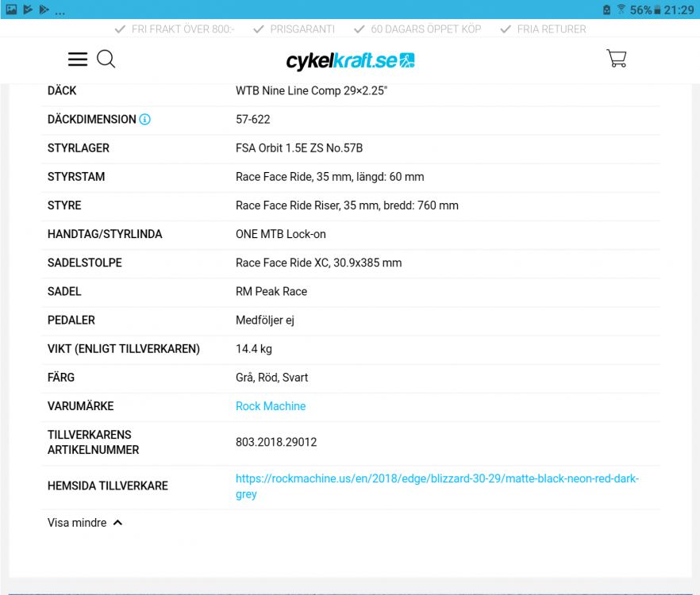This screenshot has height=595, width=700.
Task: Open Rock Machine brand link
Action: click(271, 406)
